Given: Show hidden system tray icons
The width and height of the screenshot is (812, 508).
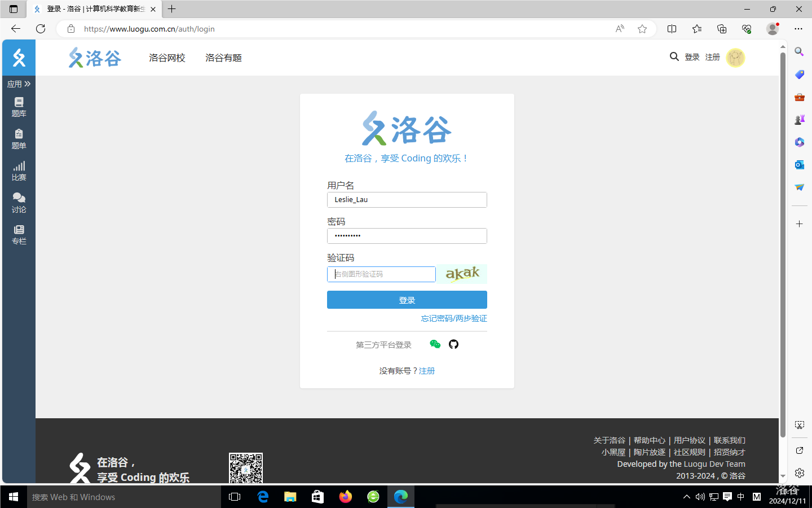Looking at the screenshot, I should click(686, 497).
